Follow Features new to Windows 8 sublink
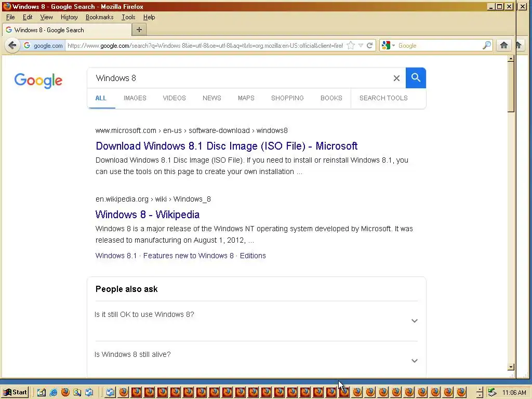This screenshot has height=399, width=532. 188,256
